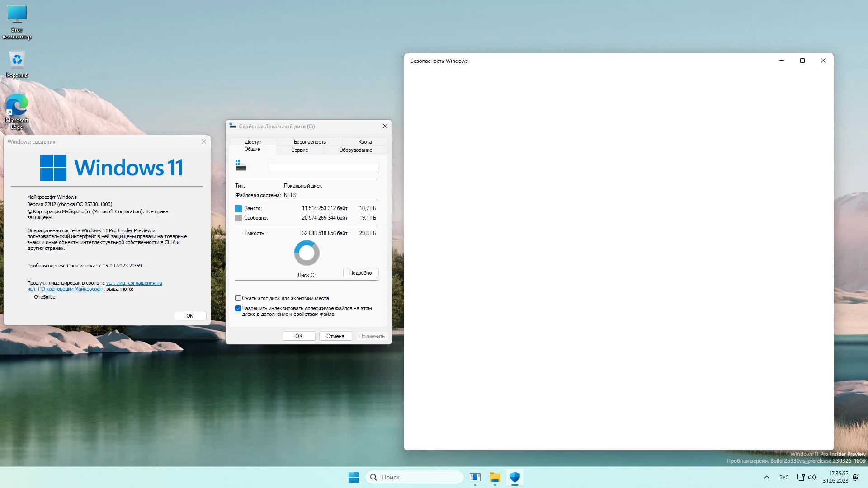Image resolution: width=868 pixels, height=488 pixels.
Task: Open File Explorer from the taskbar
Action: (x=495, y=477)
